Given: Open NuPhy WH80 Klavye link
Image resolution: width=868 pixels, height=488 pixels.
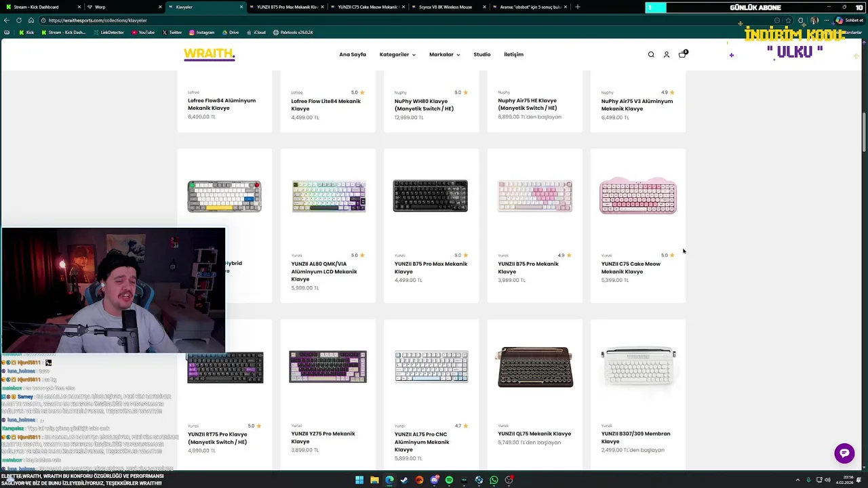Looking at the screenshot, I should click(x=424, y=105).
